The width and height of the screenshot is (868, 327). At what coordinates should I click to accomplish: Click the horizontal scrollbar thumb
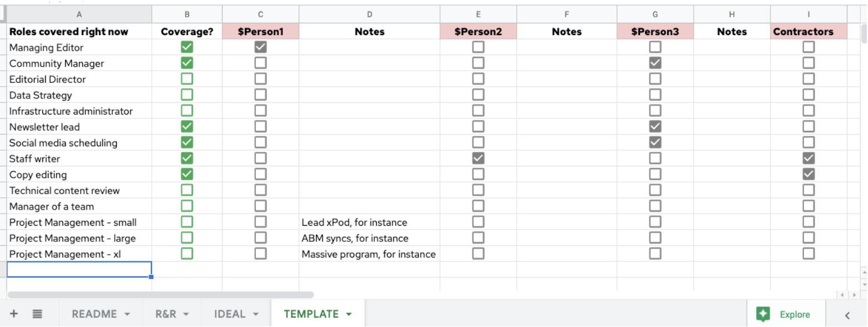[x=161, y=295]
